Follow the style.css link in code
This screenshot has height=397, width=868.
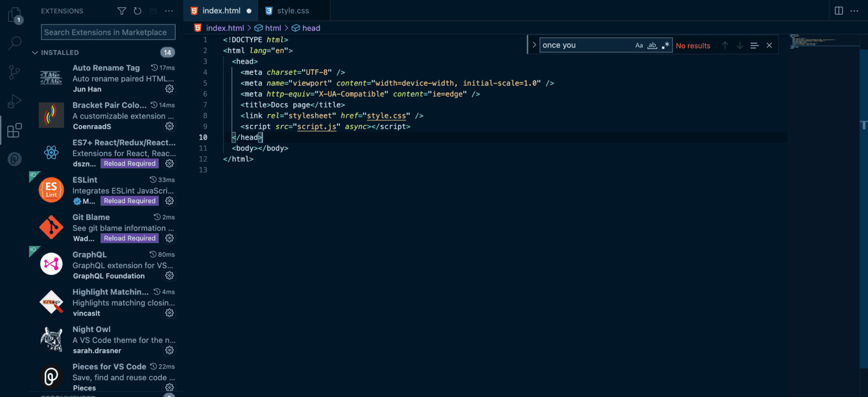386,116
